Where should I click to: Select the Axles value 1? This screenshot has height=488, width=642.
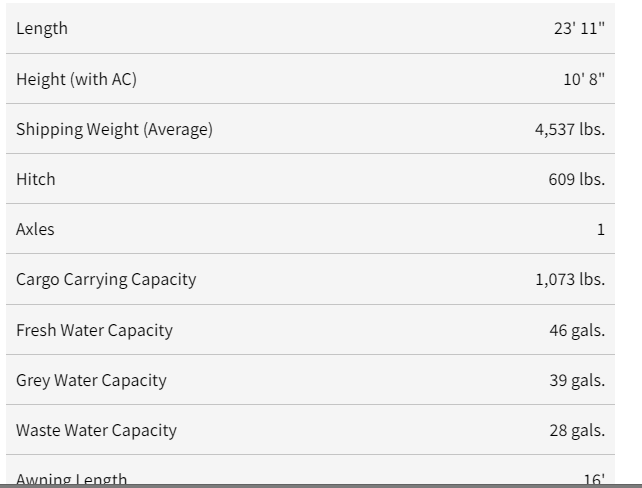(x=601, y=229)
